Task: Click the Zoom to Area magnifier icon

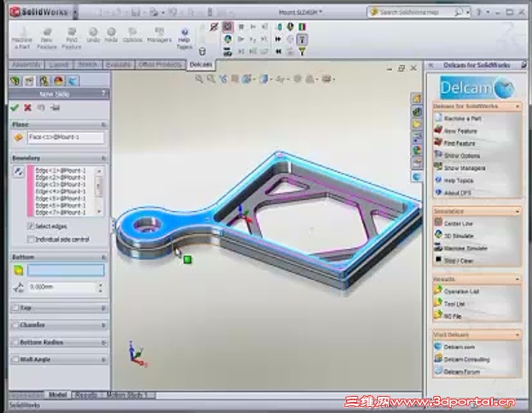Action: pos(211,79)
